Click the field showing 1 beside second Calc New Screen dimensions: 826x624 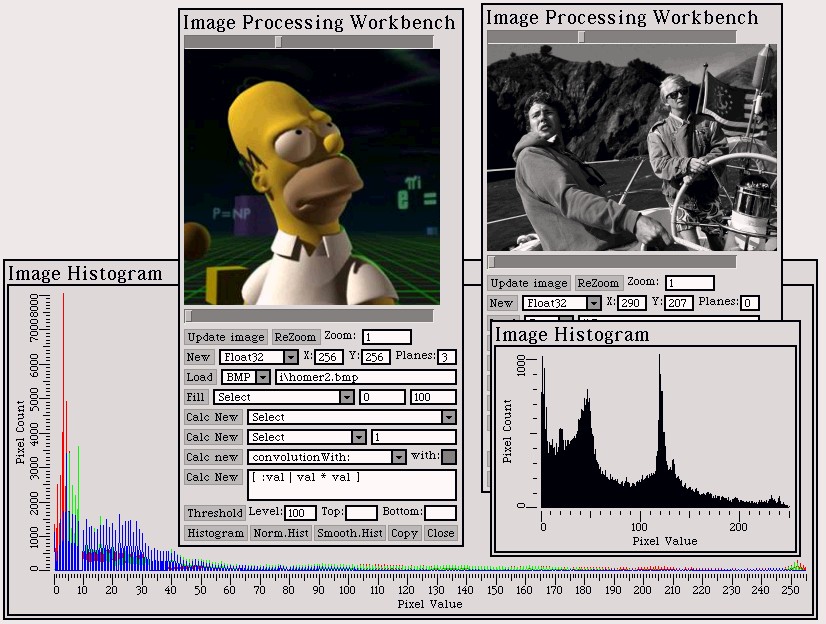pyautogui.click(x=414, y=437)
